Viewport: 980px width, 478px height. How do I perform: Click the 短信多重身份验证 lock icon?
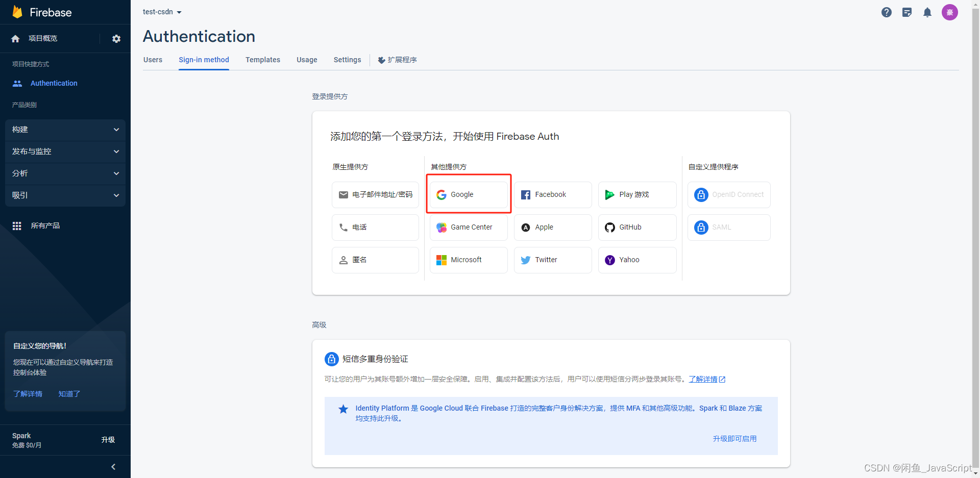pos(331,359)
